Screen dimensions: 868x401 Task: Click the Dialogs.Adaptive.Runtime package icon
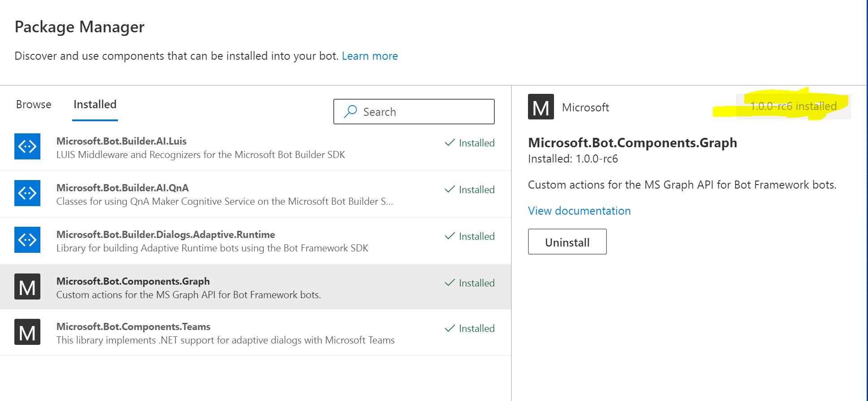[x=27, y=240]
